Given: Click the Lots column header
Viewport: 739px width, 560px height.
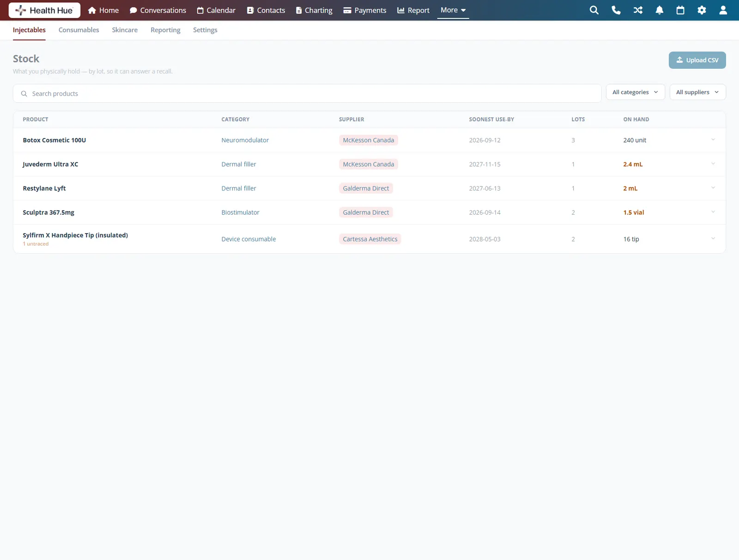Looking at the screenshot, I should click(x=578, y=119).
